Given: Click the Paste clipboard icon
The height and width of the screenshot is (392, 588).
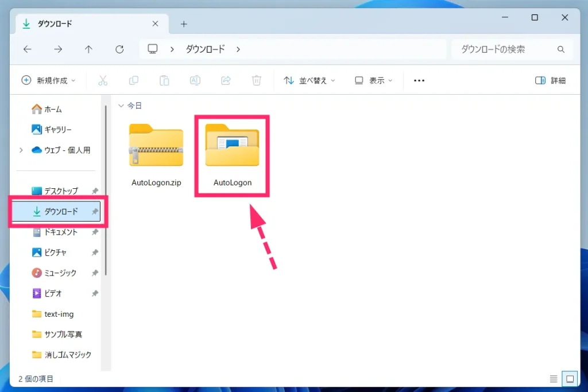Looking at the screenshot, I should (x=164, y=80).
